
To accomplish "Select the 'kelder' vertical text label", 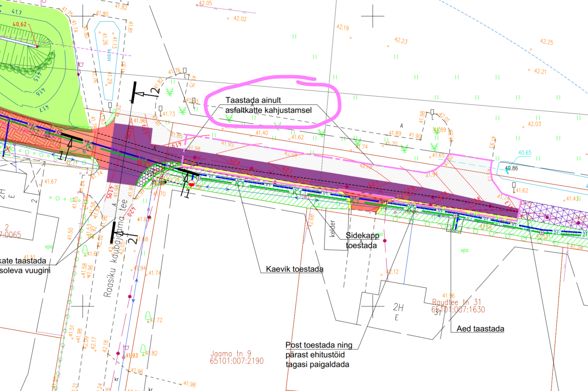I will pyautogui.click(x=333, y=228).
